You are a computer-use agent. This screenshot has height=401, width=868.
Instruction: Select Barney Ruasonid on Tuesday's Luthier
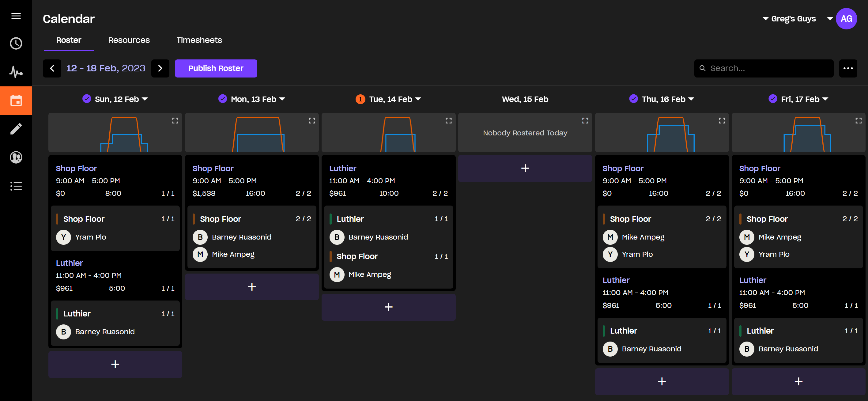point(369,237)
